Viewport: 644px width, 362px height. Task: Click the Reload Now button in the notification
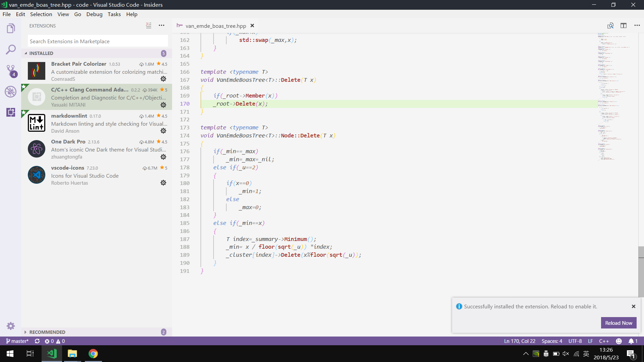619,323
